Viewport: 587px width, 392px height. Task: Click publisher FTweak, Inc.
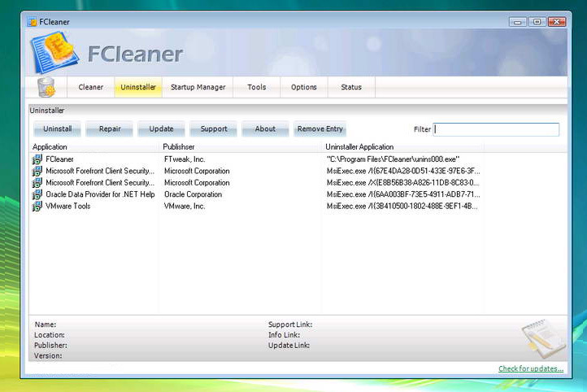click(185, 159)
